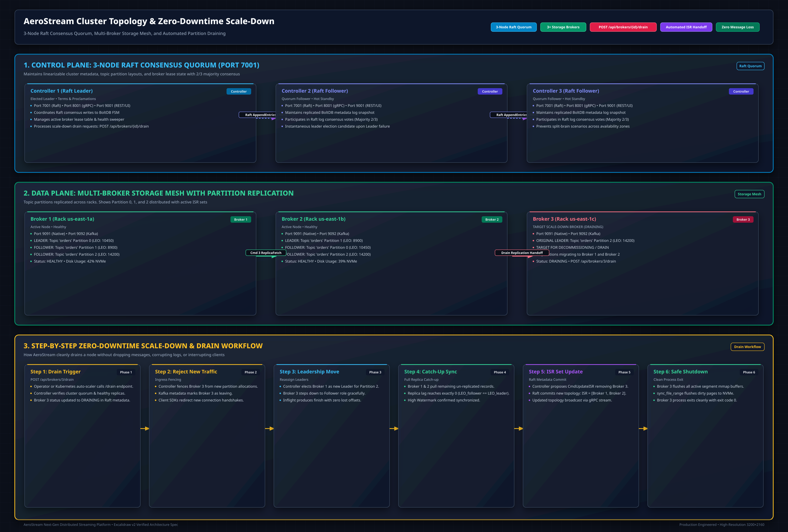Click the 'Broker 2 (Rack us-east-1b)' title
Viewport: 788px width, 532px height.
click(x=313, y=219)
